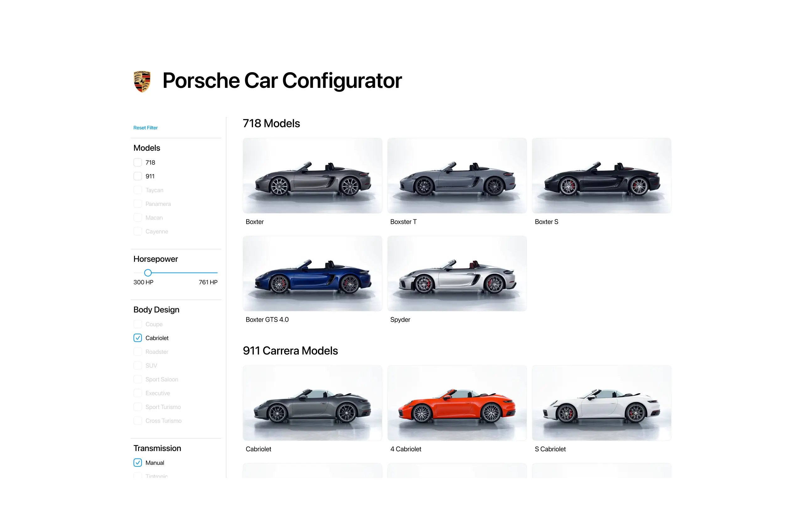Enable the 718 model checkbox
Screen dimensions: 805x532
click(x=138, y=163)
